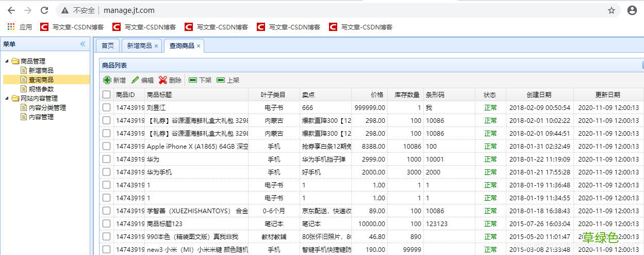This screenshot has height=255, width=644.
Task: Check the row for Apple iPhone X
Action: pyautogui.click(x=106, y=146)
